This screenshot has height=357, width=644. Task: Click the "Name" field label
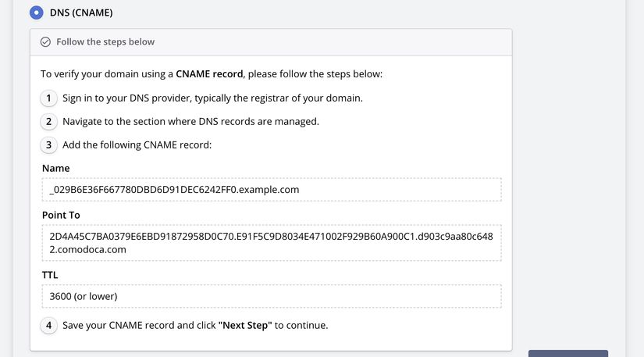55,168
